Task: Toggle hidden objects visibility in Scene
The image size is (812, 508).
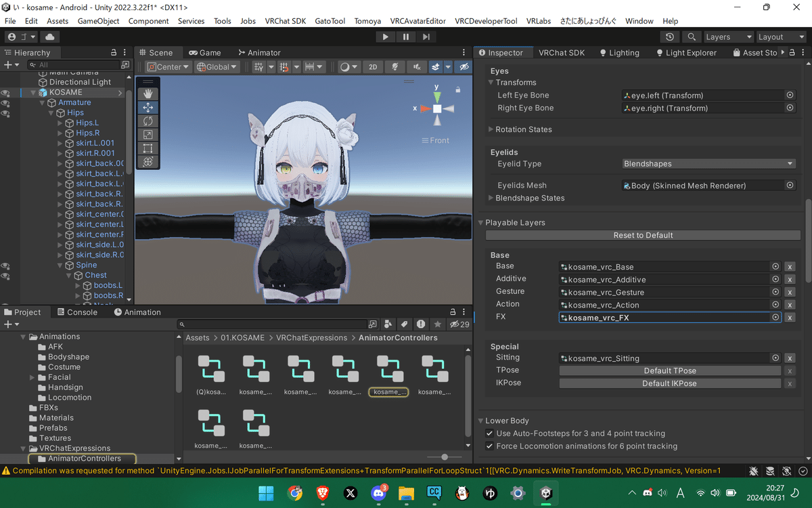Action: pyautogui.click(x=464, y=66)
